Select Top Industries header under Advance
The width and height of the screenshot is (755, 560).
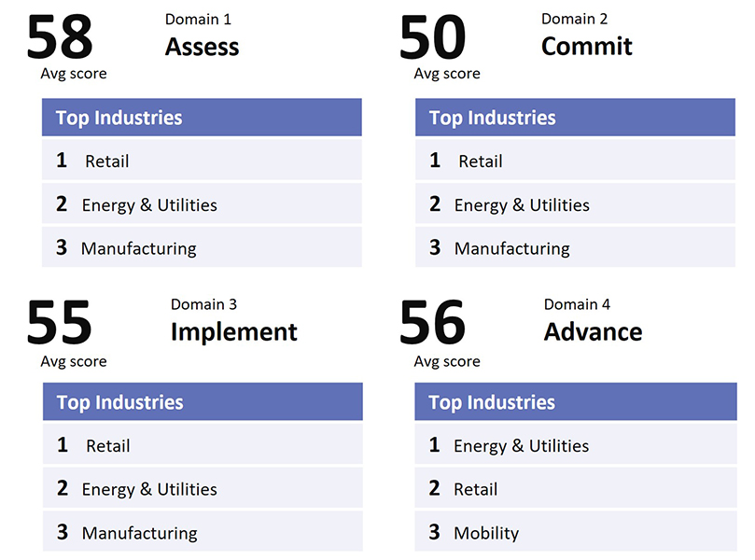(x=492, y=402)
